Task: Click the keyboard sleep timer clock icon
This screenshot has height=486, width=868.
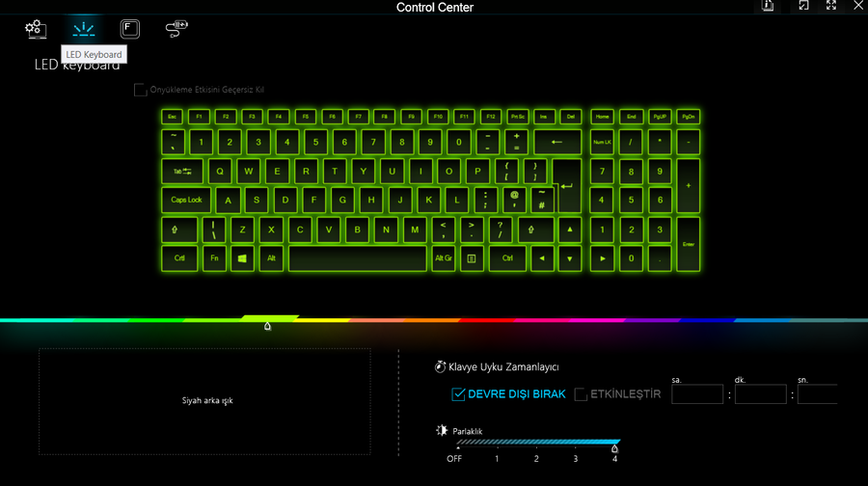Action: (440, 366)
